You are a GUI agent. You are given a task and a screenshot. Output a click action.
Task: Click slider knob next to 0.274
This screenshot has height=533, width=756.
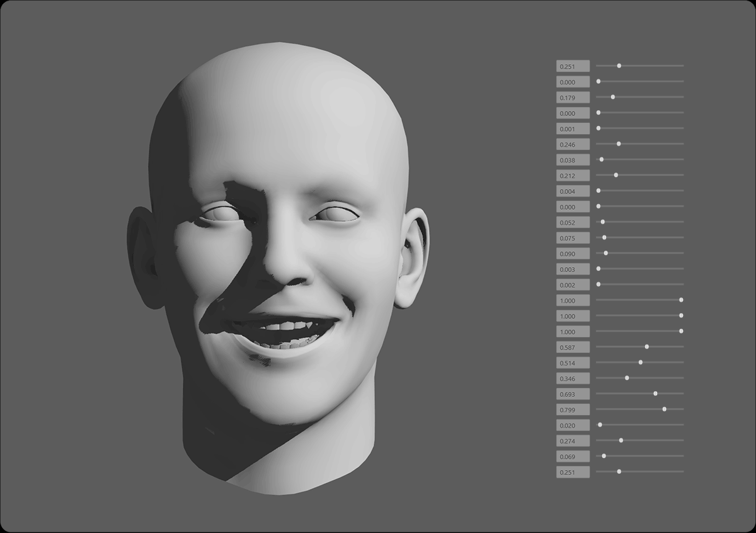pyautogui.click(x=621, y=440)
